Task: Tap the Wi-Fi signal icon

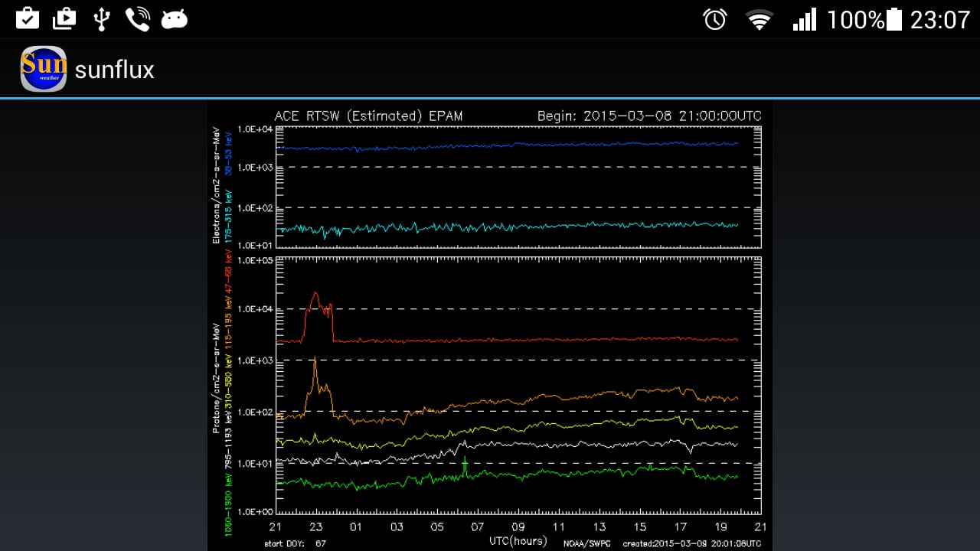Action: click(x=759, y=20)
